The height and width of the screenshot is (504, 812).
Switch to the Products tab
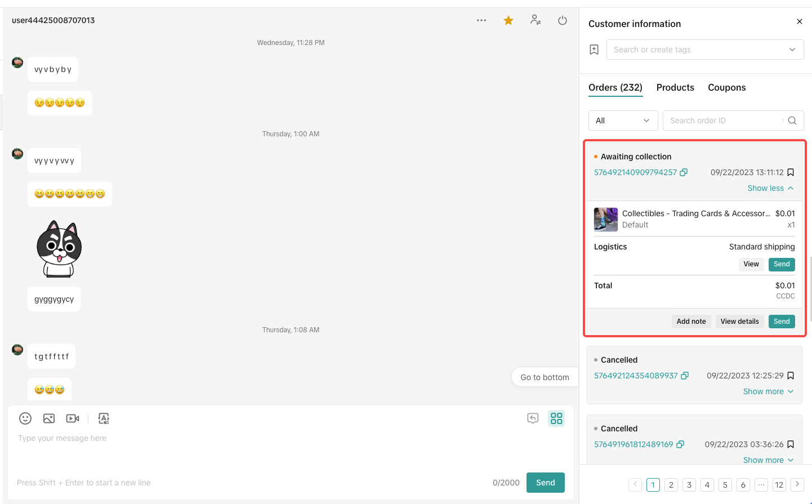pos(675,87)
